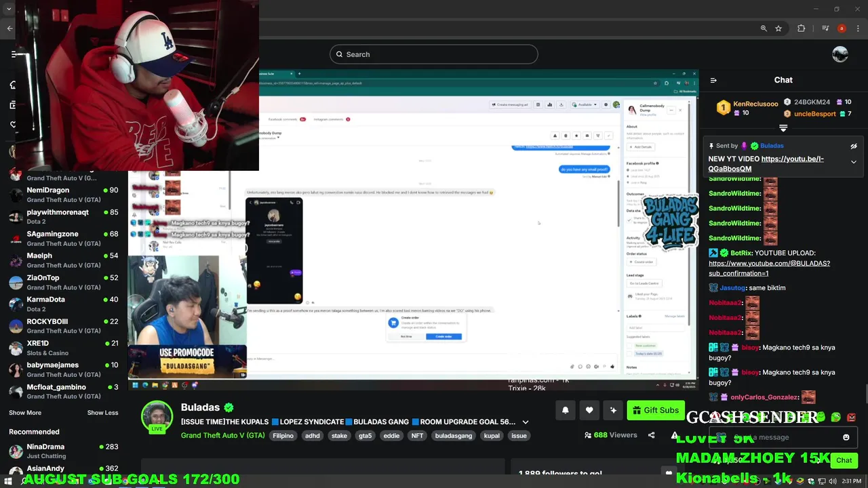Expand the pinned message chevron
The width and height of the screenshot is (868, 488).
click(854, 162)
